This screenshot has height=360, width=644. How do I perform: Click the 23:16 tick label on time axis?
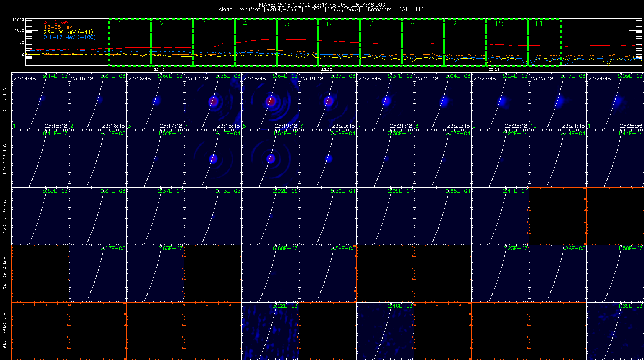click(x=159, y=70)
